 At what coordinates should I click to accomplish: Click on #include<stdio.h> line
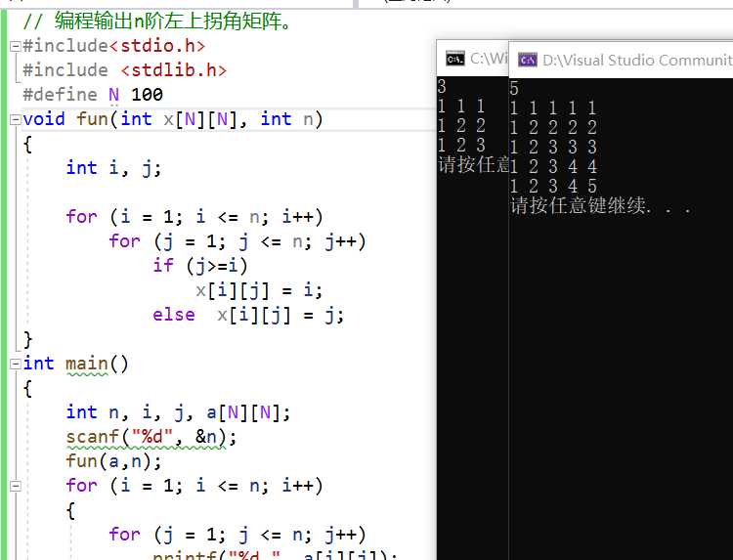[114, 46]
